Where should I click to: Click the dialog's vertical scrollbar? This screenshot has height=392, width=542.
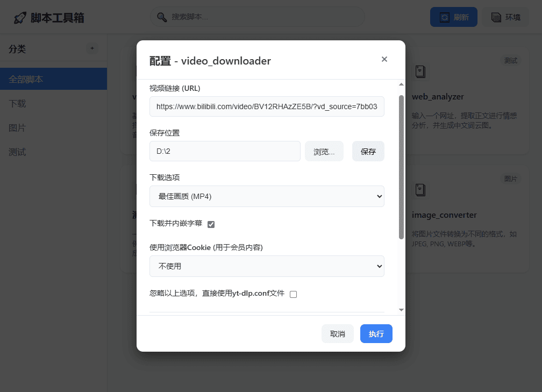400,161
